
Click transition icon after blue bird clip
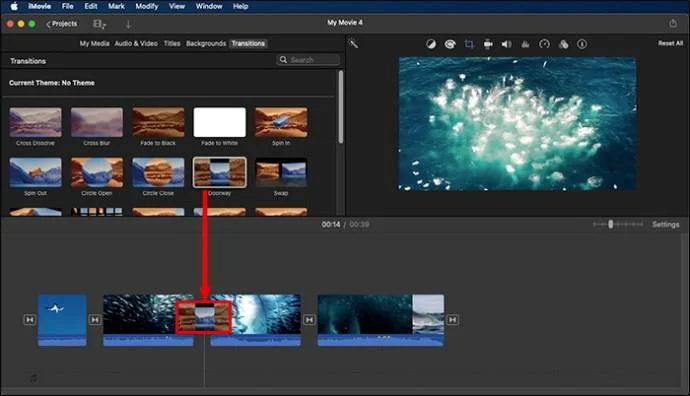(x=95, y=319)
